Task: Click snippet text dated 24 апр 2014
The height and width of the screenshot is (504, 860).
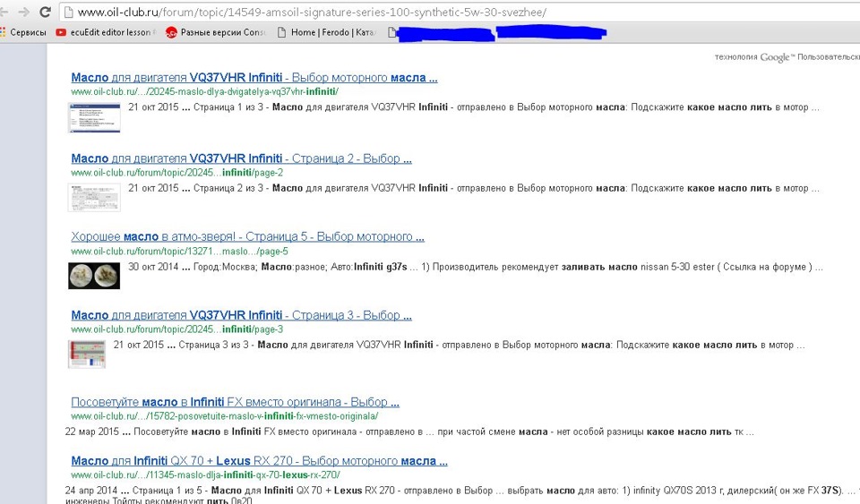Action: click(x=460, y=495)
